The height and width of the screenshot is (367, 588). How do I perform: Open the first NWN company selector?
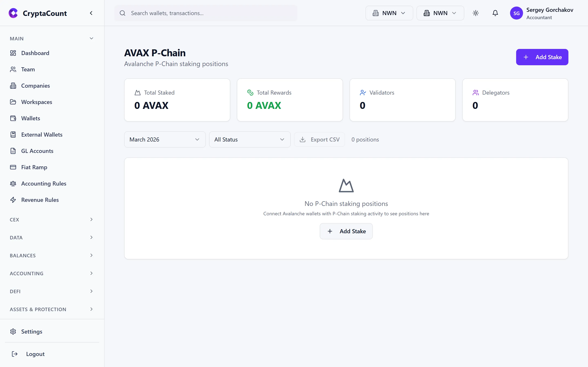coord(389,13)
